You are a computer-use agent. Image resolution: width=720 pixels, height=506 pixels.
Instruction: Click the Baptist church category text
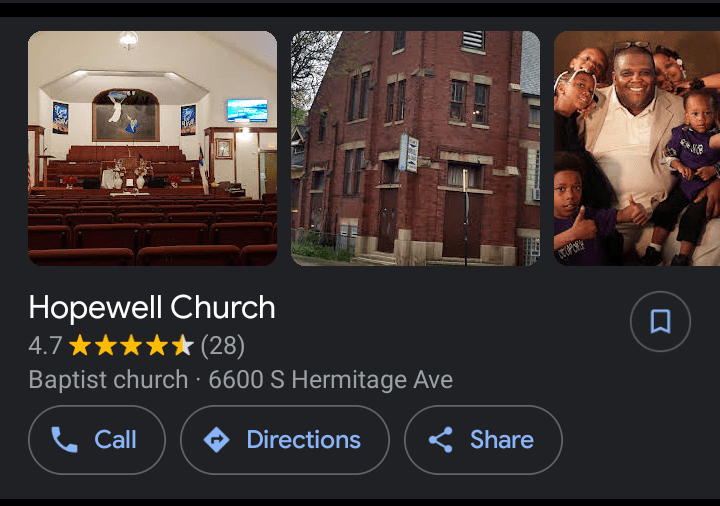[108, 380]
